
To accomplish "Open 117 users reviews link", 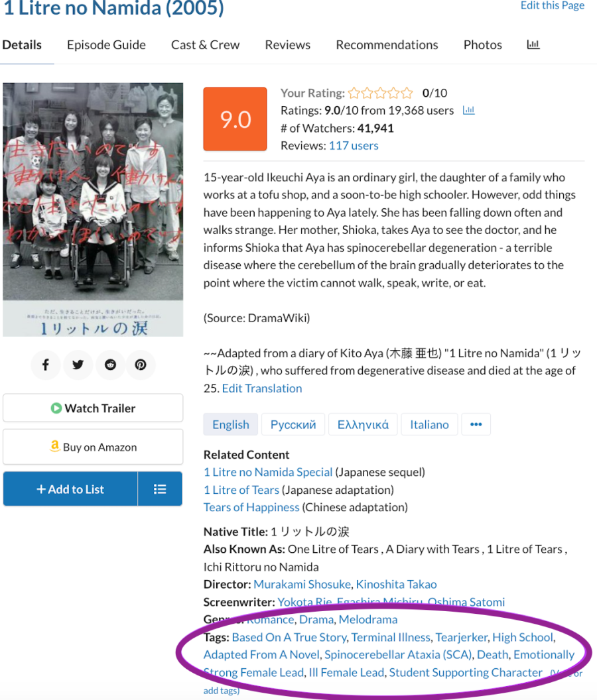I will pyautogui.click(x=354, y=146).
